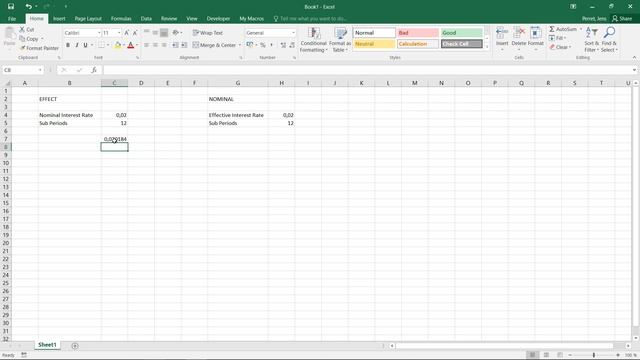Toggle underline formatting
This screenshot has width=640, height=360.
[x=85, y=45]
